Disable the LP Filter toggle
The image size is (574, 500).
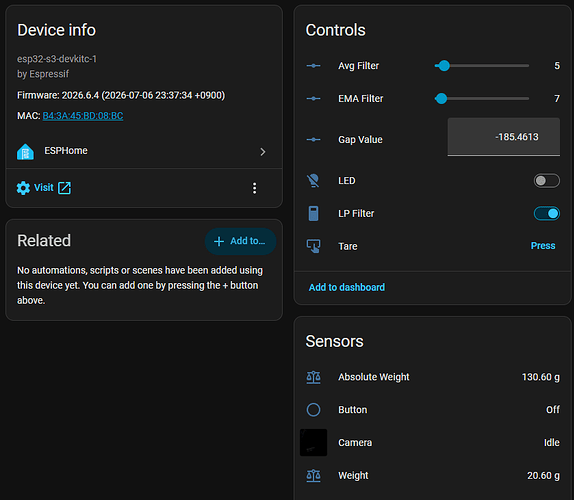[547, 213]
